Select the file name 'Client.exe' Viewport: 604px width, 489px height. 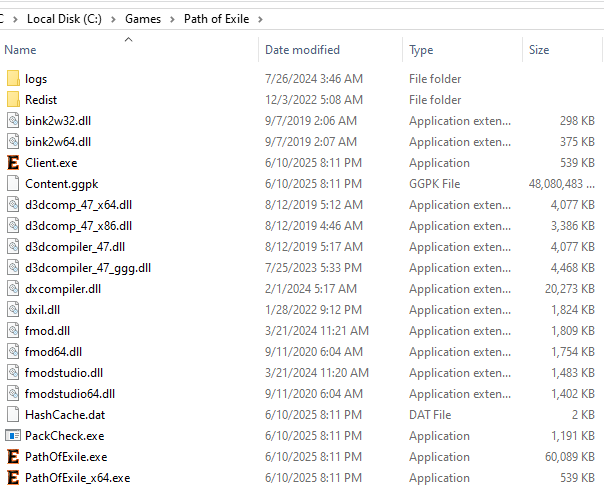(x=51, y=163)
